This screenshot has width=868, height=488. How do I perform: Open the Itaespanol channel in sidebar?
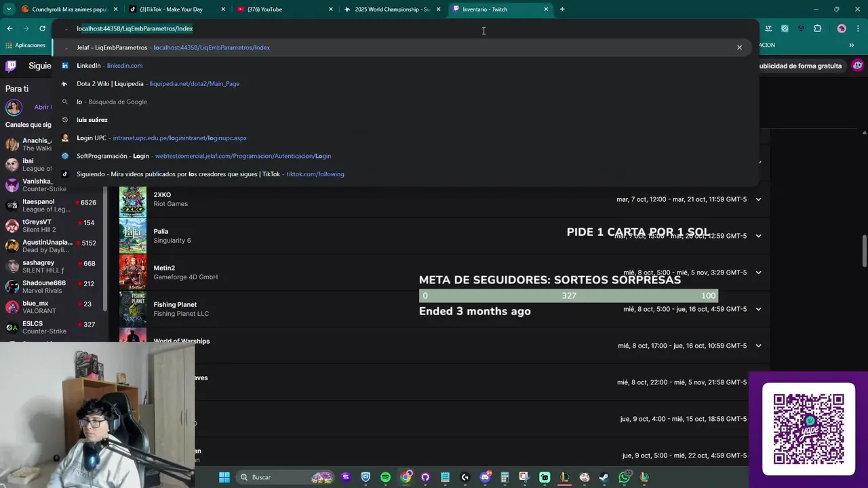tap(51, 205)
